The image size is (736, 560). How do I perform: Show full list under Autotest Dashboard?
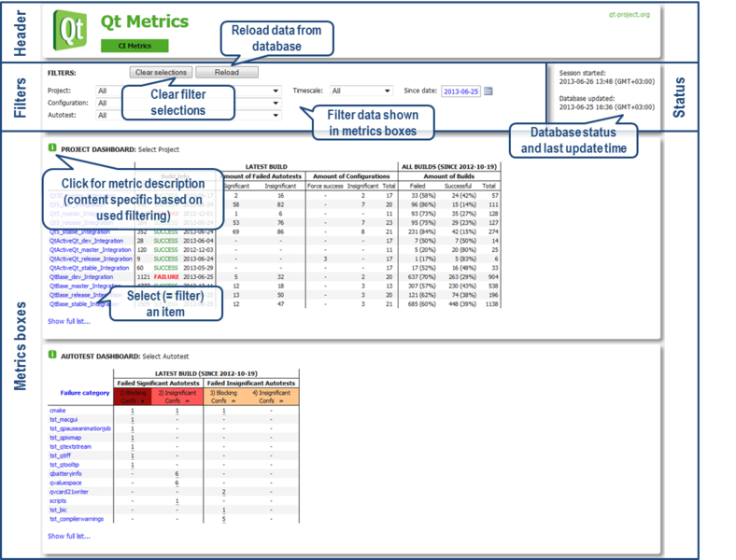tap(69, 536)
